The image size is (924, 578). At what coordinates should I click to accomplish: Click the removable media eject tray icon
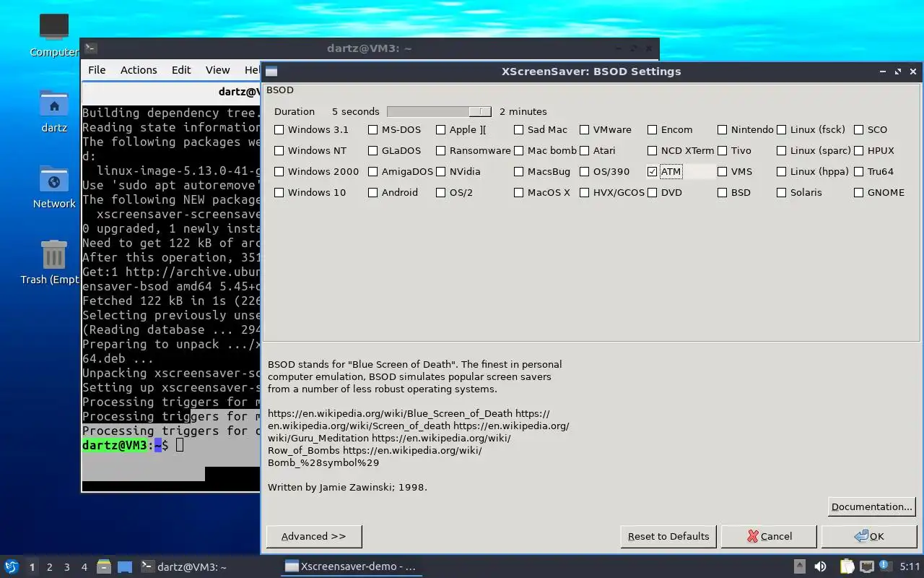coord(800,567)
